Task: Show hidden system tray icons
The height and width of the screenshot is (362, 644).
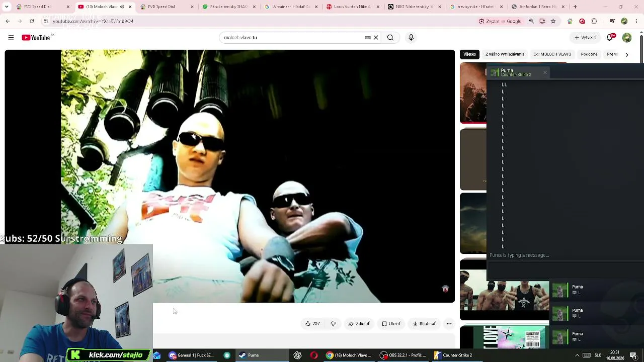Action: point(577,355)
